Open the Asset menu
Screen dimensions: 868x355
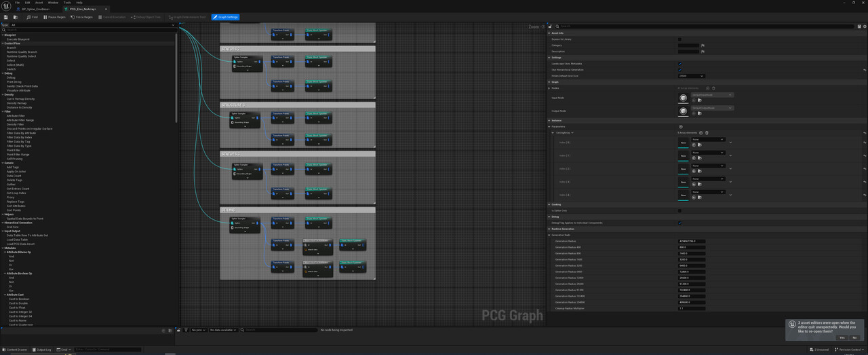click(x=39, y=3)
